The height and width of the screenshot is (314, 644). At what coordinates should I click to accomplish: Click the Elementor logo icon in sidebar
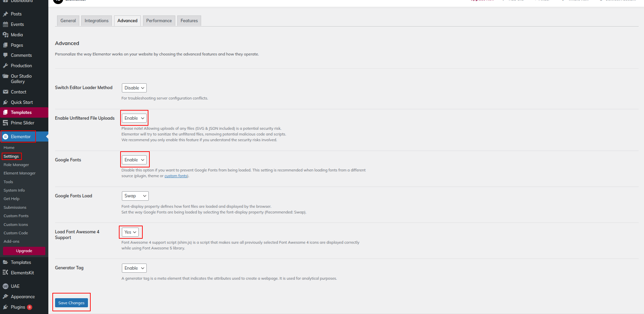5,136
